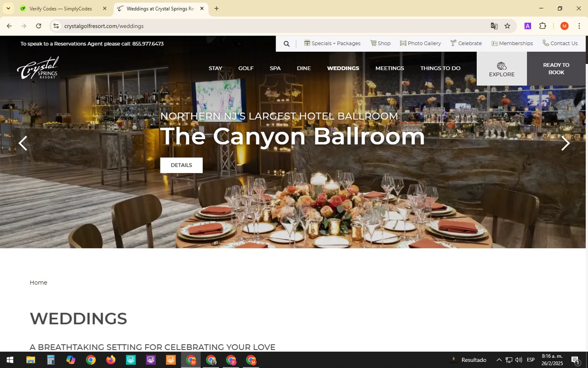Open the network tray icon

pyautogui.click(x=509, y=360)
